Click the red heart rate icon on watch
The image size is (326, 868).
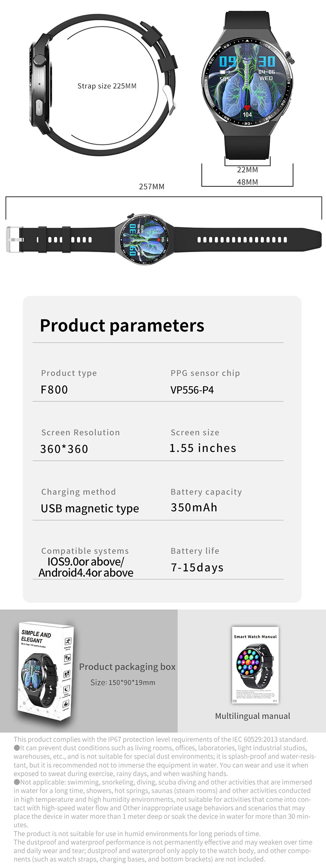coord(247,108)
